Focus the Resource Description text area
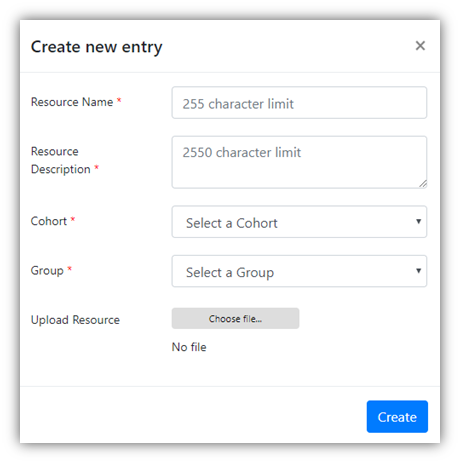 [x=299, y=162]
